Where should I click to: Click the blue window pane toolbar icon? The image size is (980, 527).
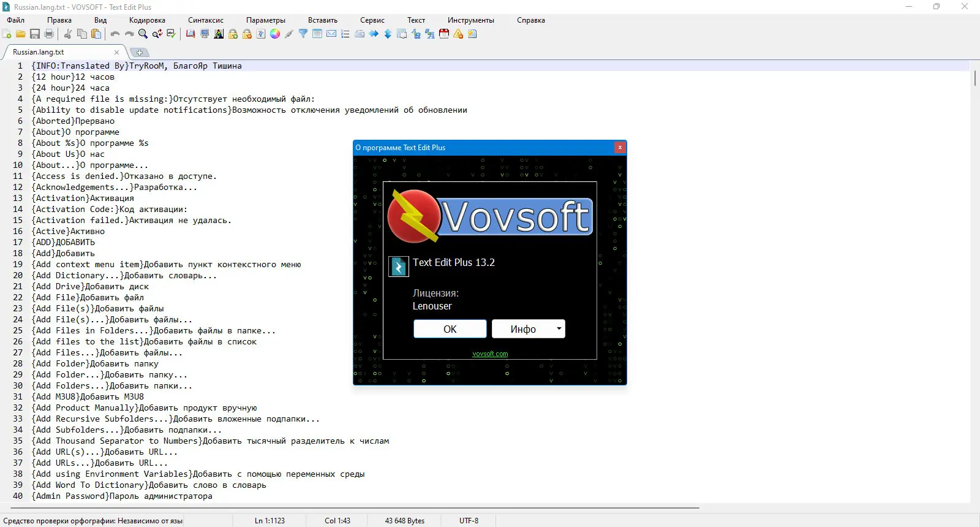pos(317,34)
